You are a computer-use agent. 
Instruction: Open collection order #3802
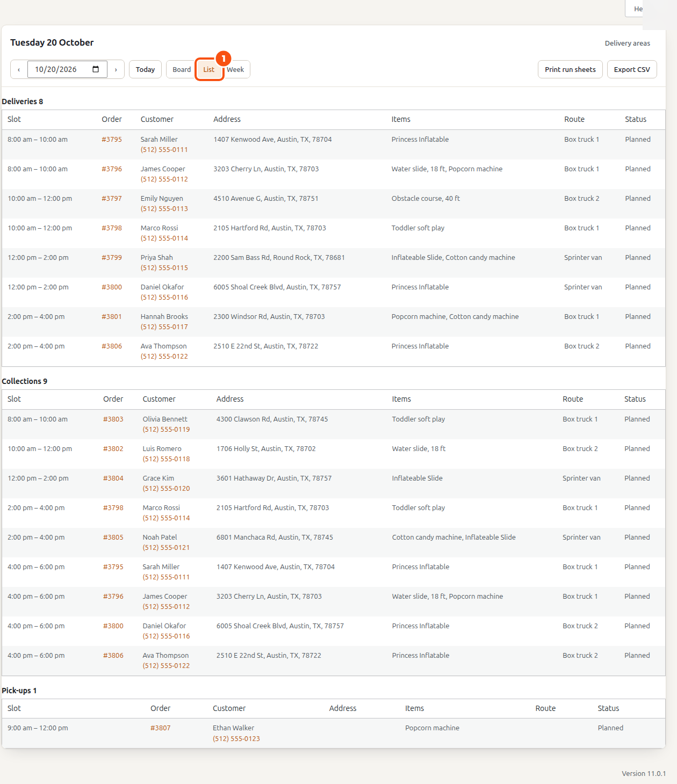[x=113, y=448]
